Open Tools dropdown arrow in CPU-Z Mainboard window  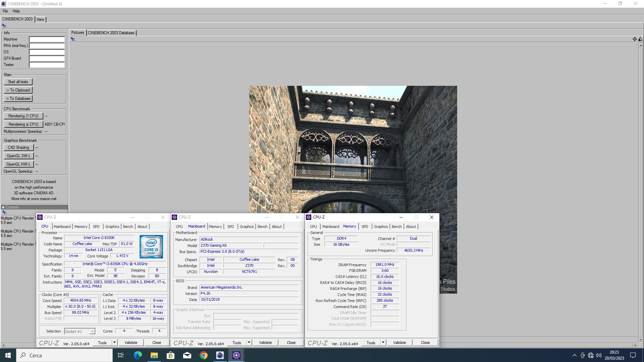(249, 343)
